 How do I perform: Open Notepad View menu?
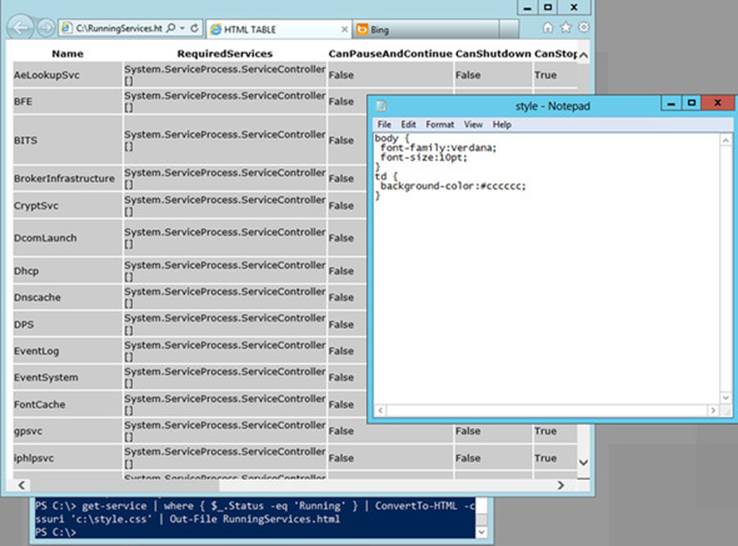[473, 125]
